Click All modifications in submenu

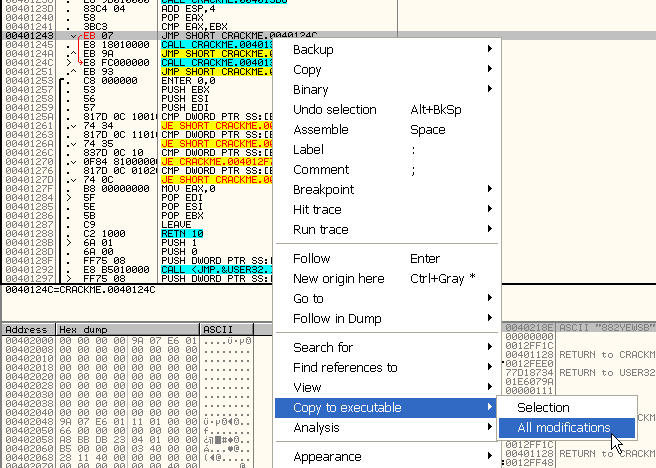(x=564, y=428)
